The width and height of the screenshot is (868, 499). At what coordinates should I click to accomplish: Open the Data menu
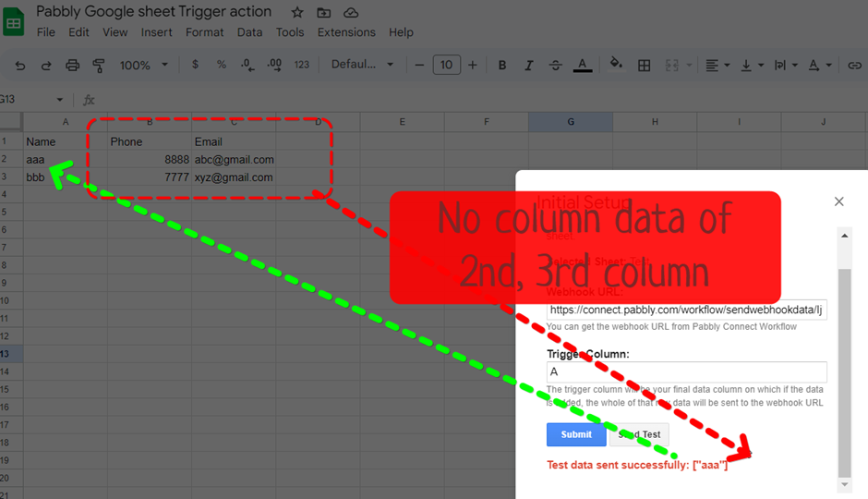tap(249, 32)
